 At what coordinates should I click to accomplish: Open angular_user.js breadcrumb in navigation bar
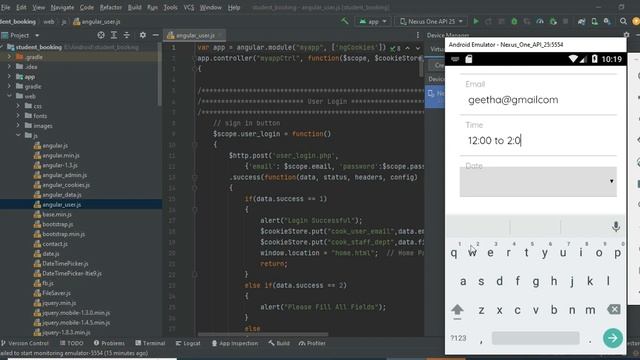pos(97,22)
